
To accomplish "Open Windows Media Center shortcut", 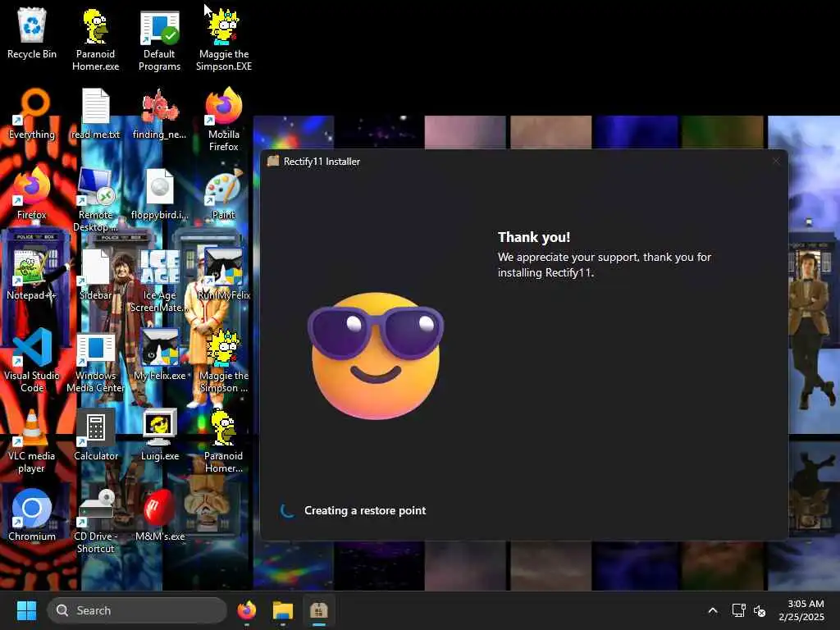I will click(x=95, y=361).
